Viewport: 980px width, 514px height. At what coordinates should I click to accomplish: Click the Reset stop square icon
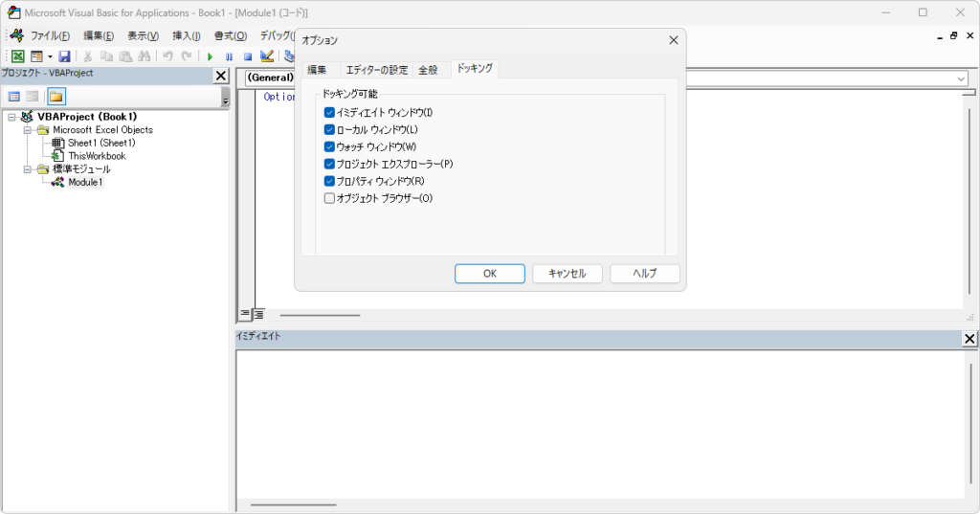[248, 56]
